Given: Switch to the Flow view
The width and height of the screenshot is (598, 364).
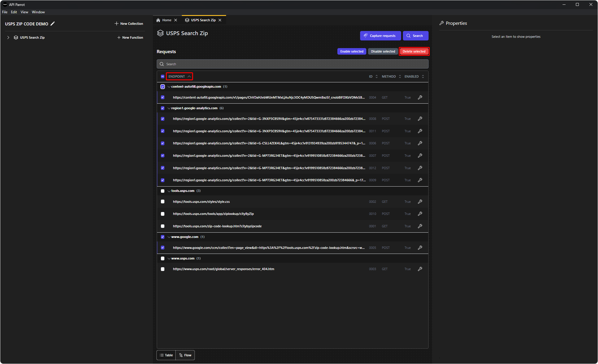Looking at the screenshot, I should pyautogui.click(x=185, y=355).
